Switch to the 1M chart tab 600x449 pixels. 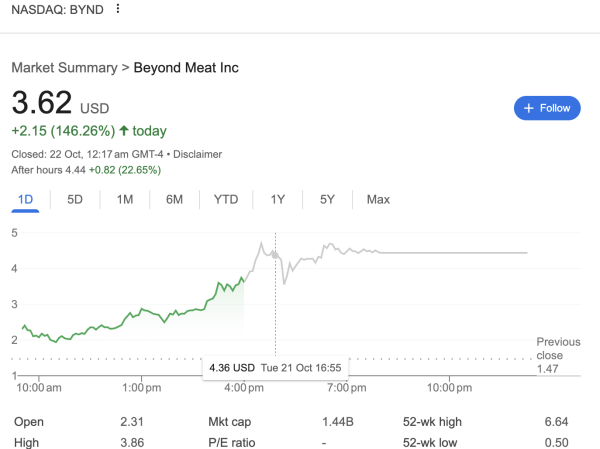pos(125,199)
